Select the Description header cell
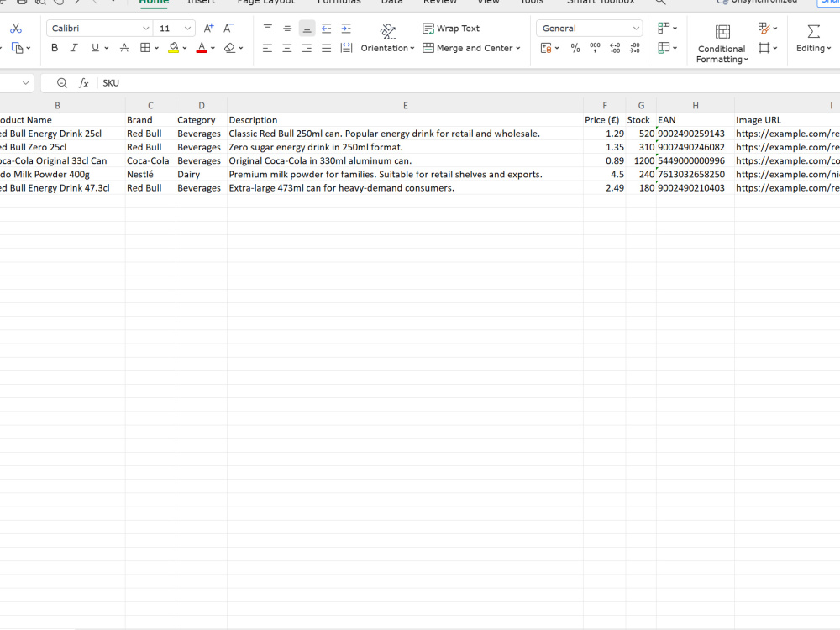 tap(405, 120)
